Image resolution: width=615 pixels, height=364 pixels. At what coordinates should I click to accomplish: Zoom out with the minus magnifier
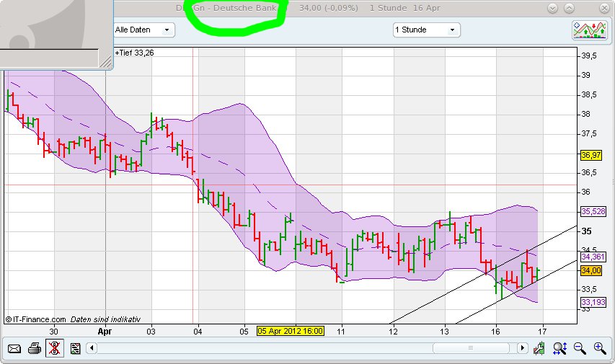(579, 348)
